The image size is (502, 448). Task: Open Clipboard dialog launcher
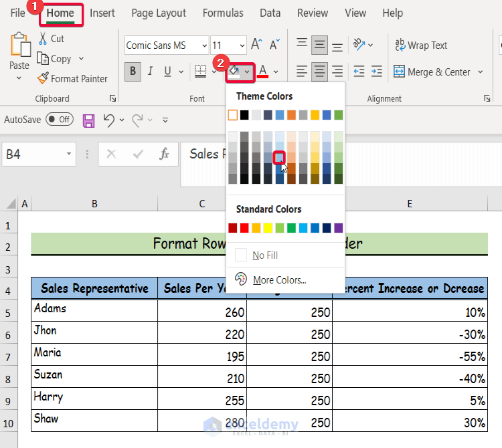[x=112, y=98]
